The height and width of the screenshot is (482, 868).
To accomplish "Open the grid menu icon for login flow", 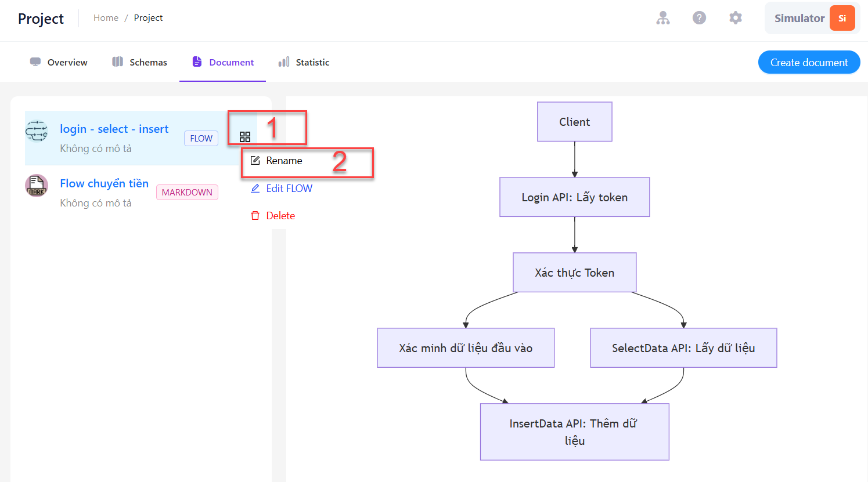I will point(245,137).
